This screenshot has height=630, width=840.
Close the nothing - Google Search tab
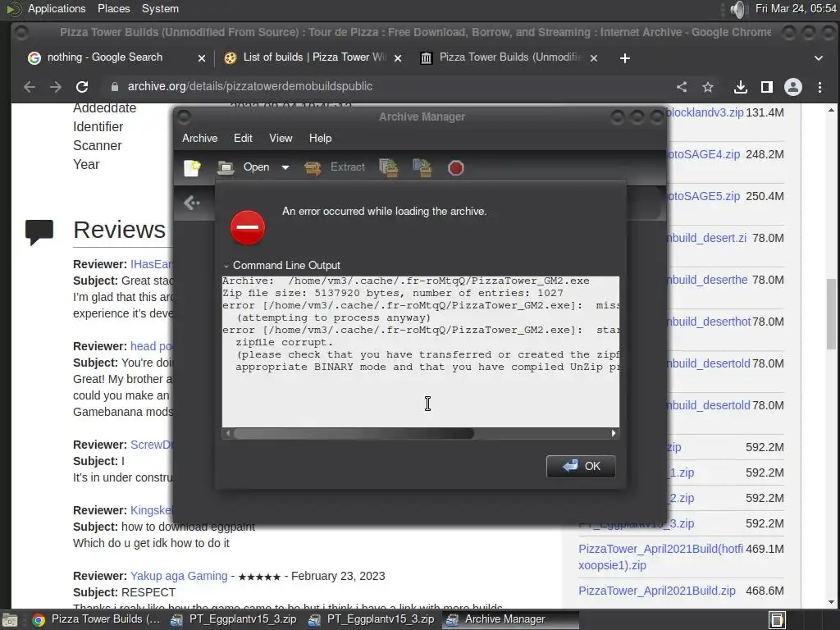click(x=202, y=58)
